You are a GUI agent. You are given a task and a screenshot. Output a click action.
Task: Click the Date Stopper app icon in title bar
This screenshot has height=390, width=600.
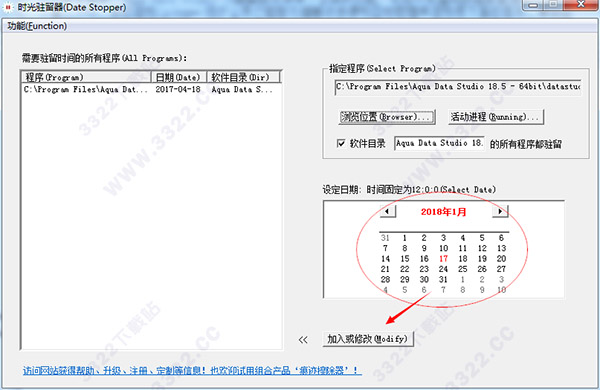(8, 7)
